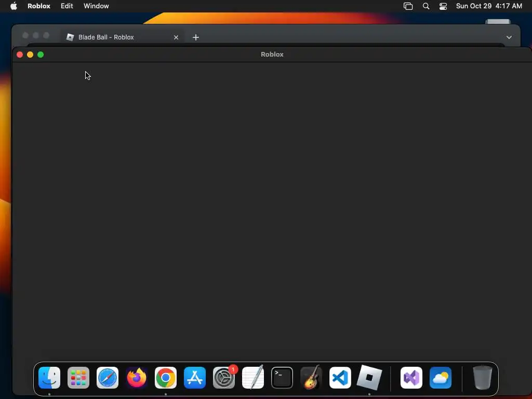
Task: Minimize the Roblox window
Action: (30, 55)
